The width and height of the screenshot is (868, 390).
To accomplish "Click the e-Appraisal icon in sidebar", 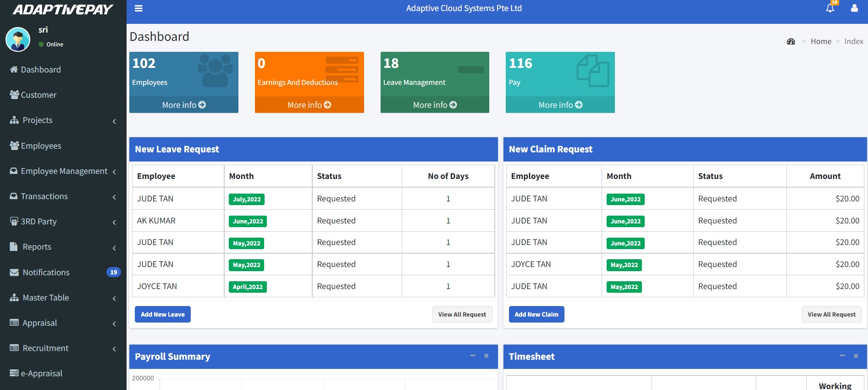I will pos(14,373).
